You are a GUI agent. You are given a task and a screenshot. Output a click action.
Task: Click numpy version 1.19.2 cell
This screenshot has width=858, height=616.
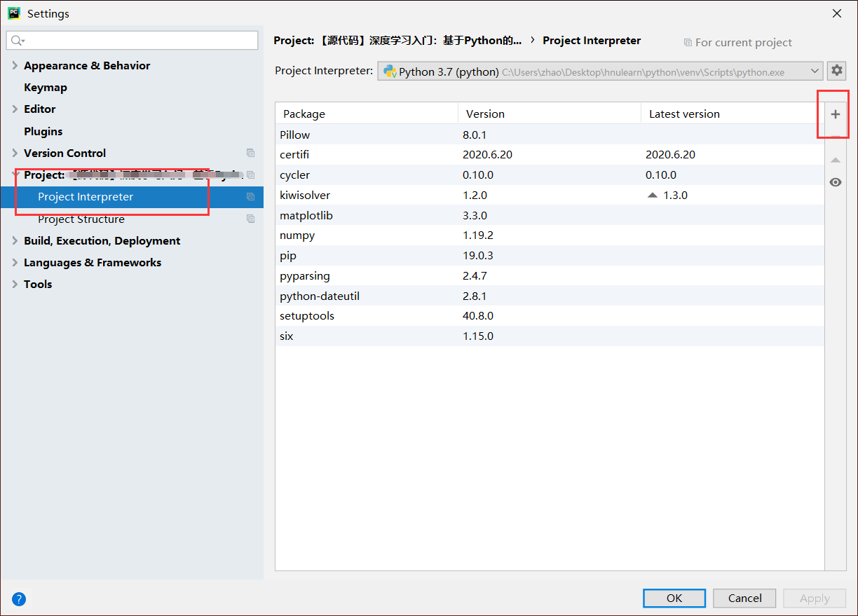[x=478, y=235]
